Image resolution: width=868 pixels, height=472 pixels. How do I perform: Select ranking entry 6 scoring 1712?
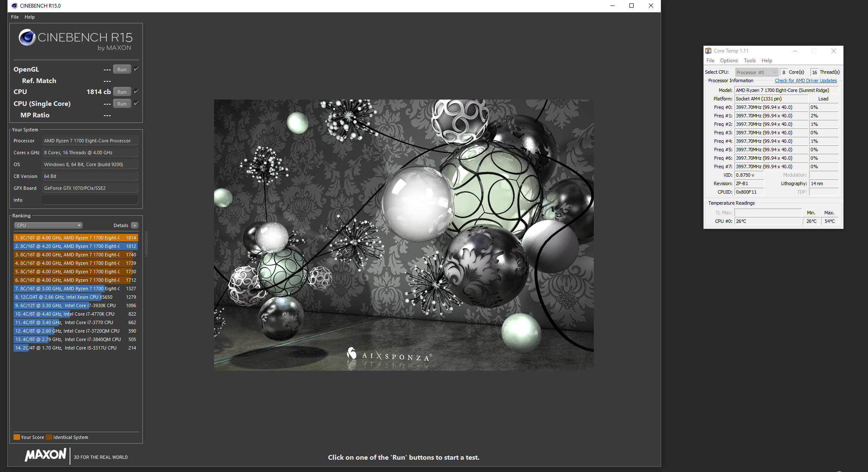75,280
